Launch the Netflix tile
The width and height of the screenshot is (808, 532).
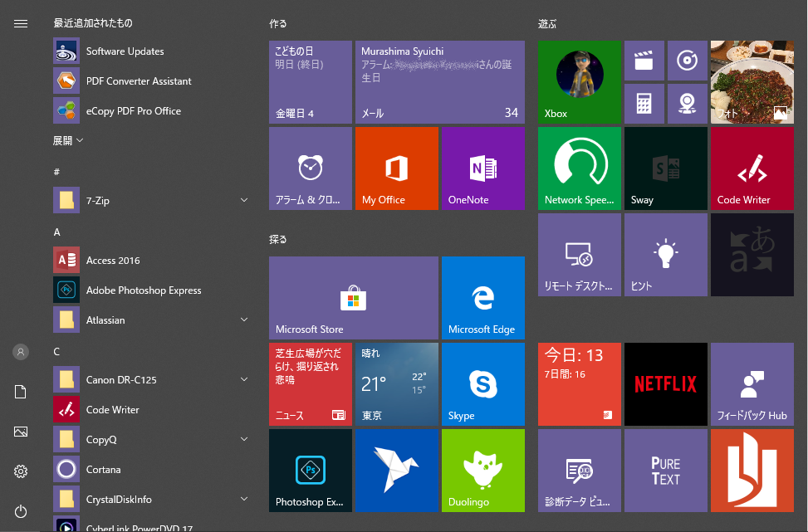coord(666,384)
